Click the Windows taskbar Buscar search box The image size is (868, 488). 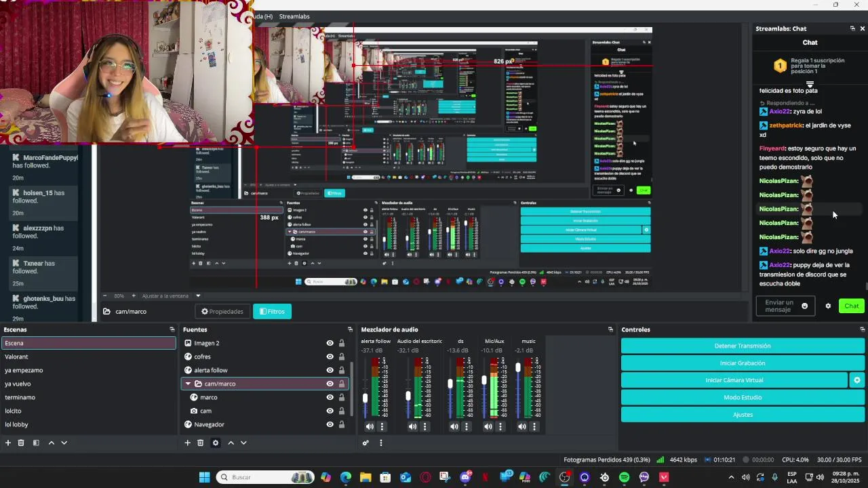tap(265, 477)
